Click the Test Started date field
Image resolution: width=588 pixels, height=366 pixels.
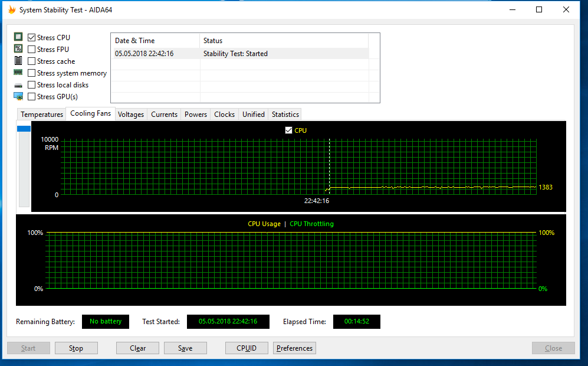pos(228,321)
